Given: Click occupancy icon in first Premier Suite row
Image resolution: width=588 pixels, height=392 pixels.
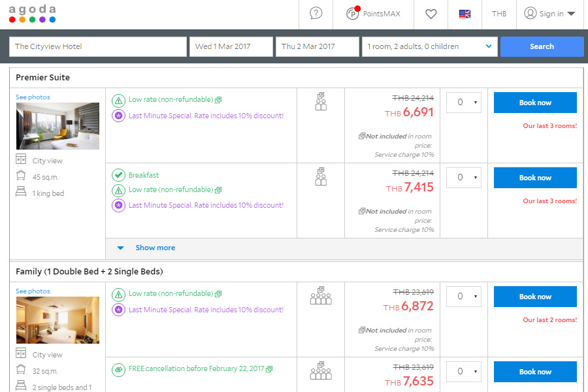Looking at the screenshot, I should click(x=321, y=101).
